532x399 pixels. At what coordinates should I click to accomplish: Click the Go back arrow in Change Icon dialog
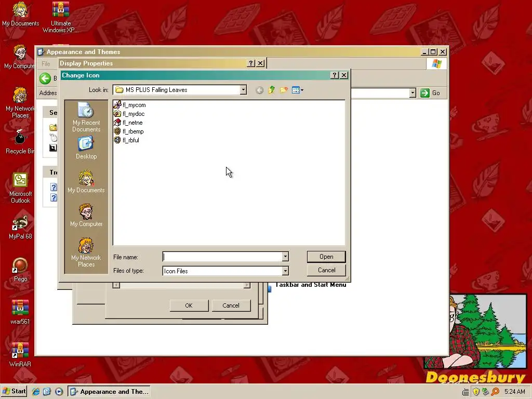tap(259, 90)
